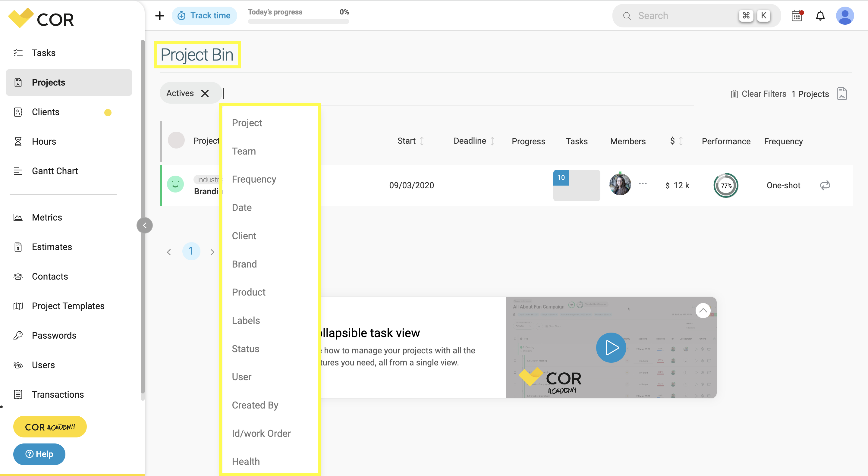Viewport: 868px width, 476px height.
Task: Open the Metrics panel
Action: click(x=47, y=217)
